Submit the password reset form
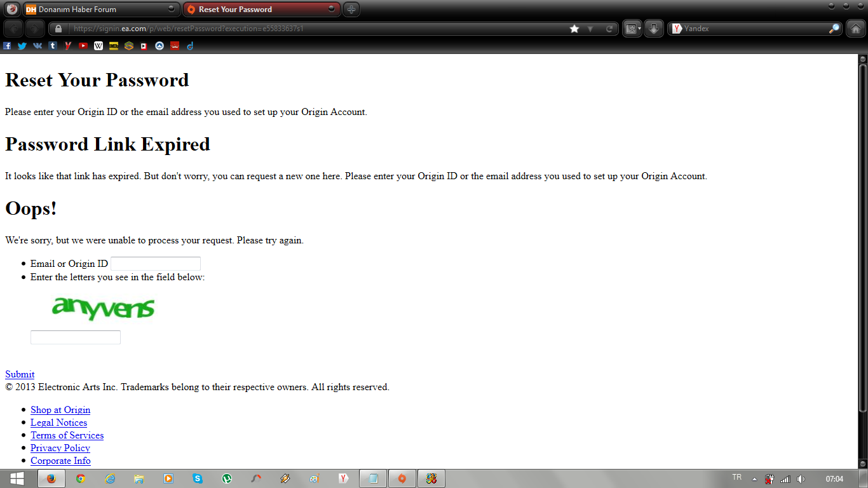The height and width of the screenshot is (488, 868). 20,374
